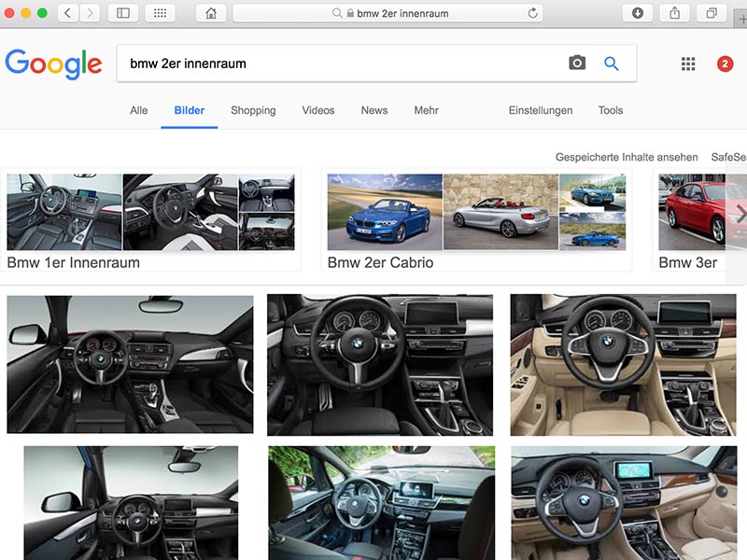Open result with blue door frame interior

click(131, 503)
